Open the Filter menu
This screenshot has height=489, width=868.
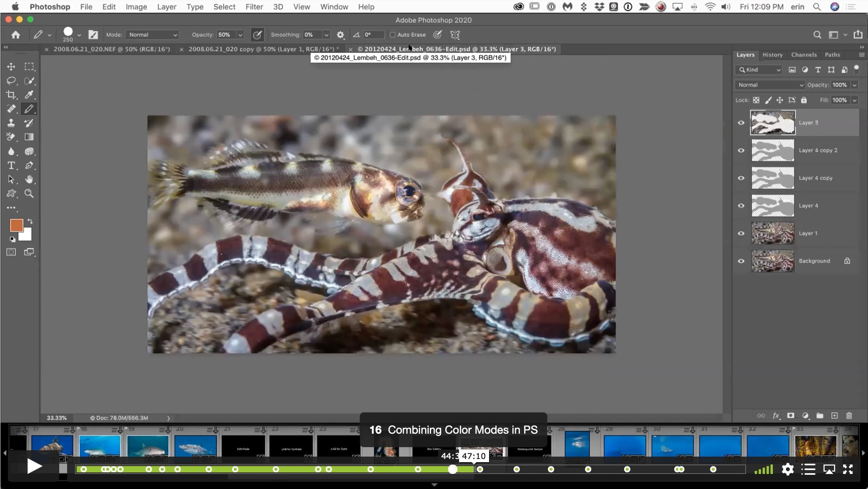254,7
